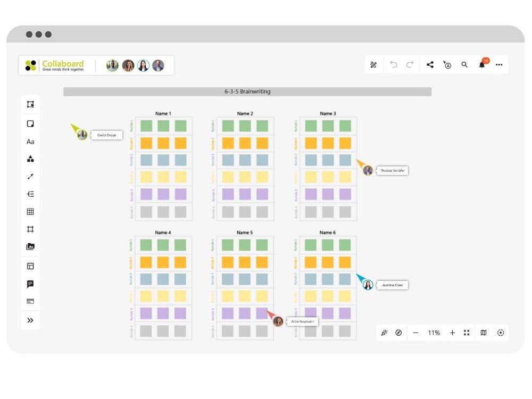The height and width of the screenshot is (399, 532).
Task: Zoom in with the plus button
Action: pos(452,332)
